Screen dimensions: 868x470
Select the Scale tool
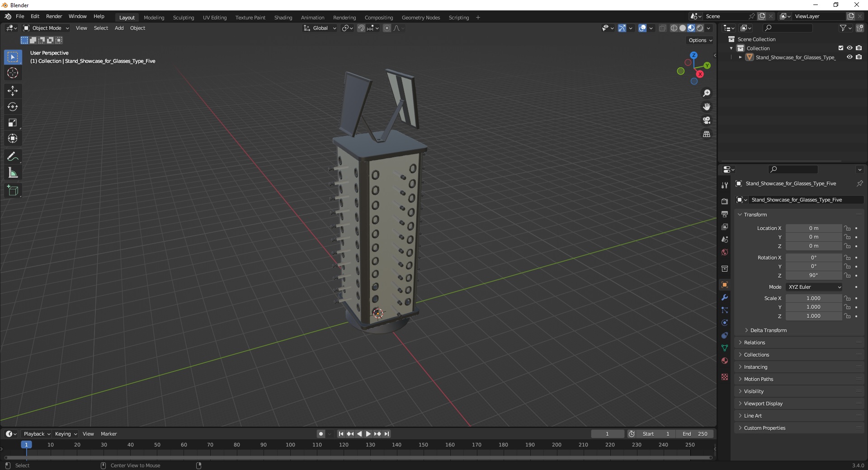coord(13,122)
